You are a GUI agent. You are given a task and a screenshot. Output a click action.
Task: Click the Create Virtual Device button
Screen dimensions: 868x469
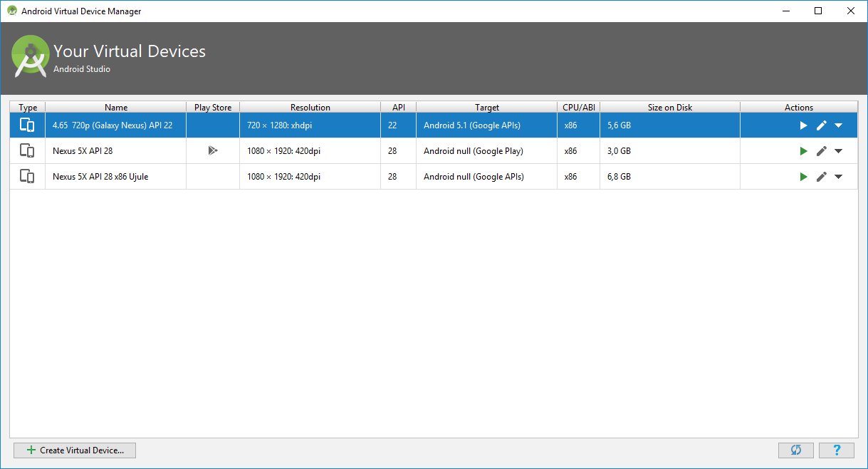click(x=75, y=450)
